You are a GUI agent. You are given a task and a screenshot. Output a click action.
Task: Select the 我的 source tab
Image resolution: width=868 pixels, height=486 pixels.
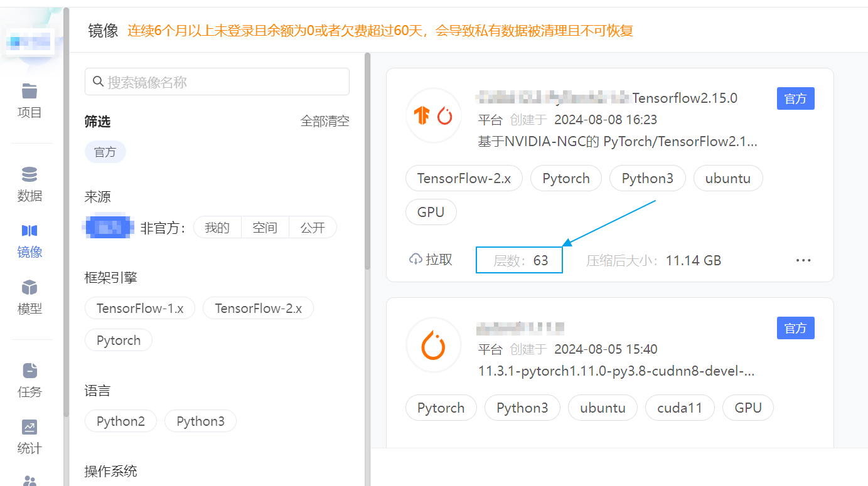coord(217,228)
